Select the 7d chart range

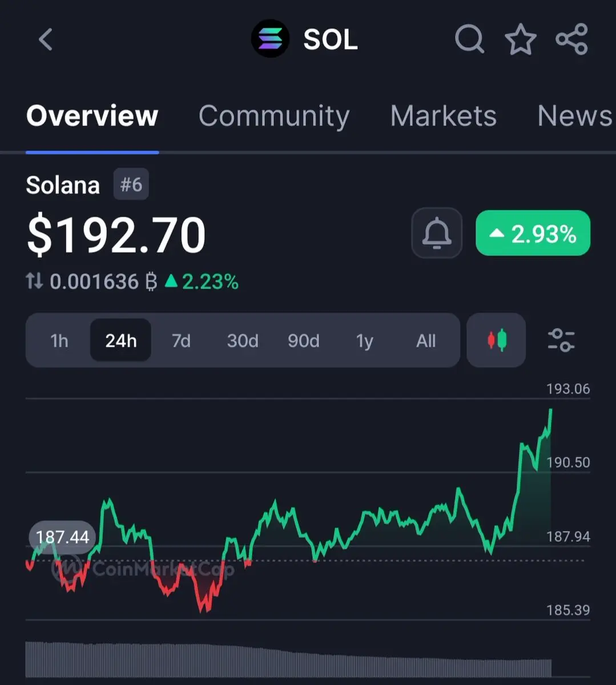[x=182, y=341]
